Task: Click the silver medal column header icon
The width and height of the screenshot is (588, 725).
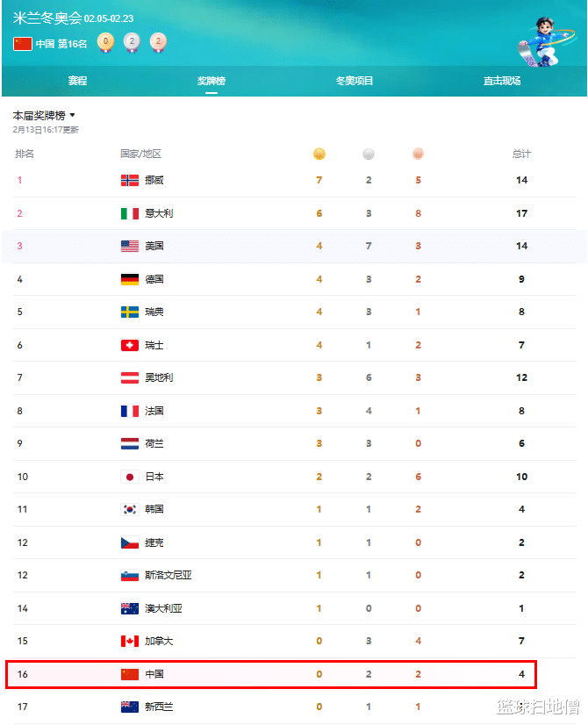Action: pyautogui.click(x=369, y=154)
